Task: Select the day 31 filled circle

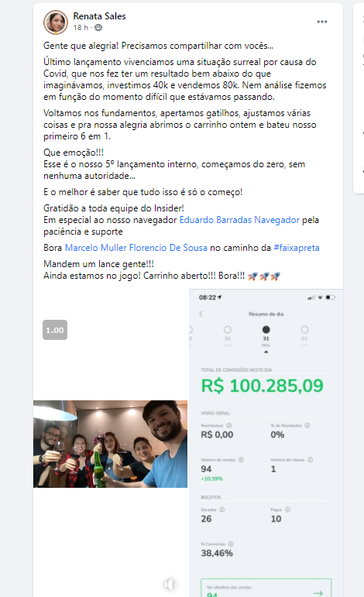Action: [x=266, y=330]
